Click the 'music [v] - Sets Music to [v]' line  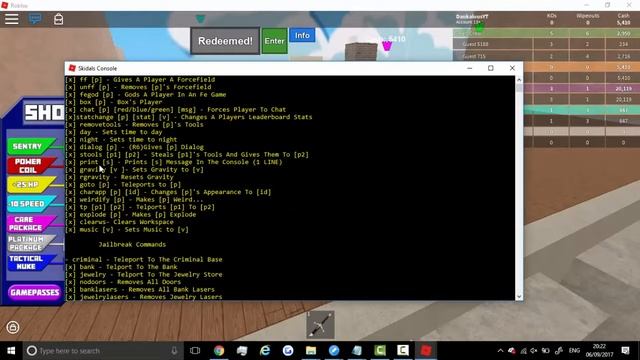click(127, 230)
